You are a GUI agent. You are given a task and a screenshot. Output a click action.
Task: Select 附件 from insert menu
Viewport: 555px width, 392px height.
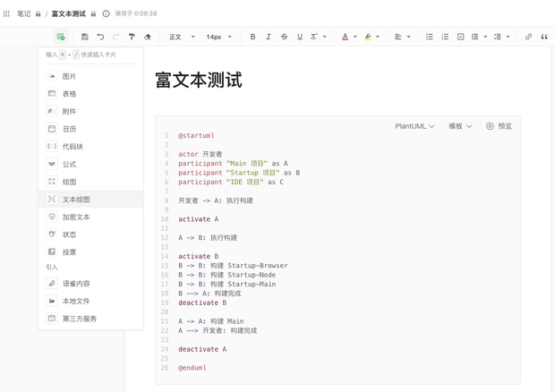point(90,111)
